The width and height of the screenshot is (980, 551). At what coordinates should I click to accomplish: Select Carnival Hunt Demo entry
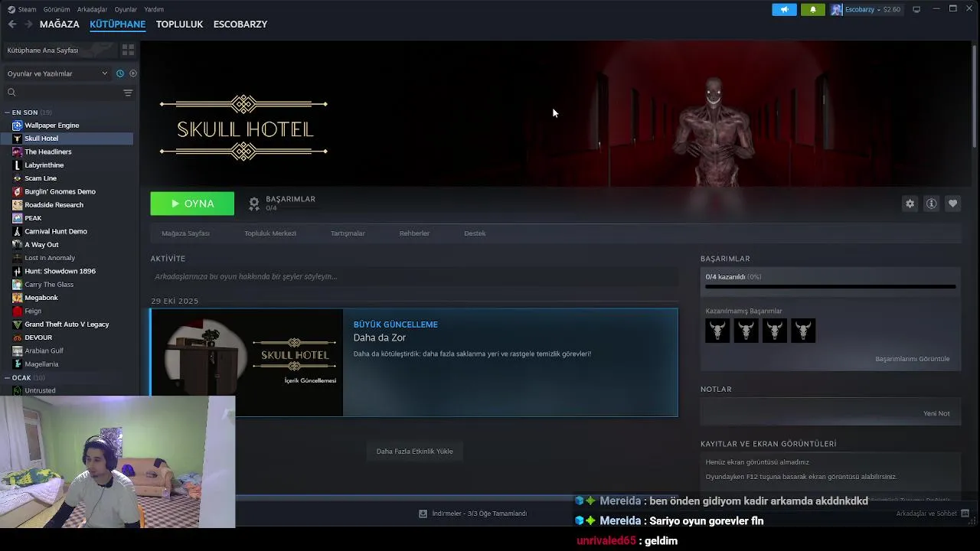tap(55, 231)
